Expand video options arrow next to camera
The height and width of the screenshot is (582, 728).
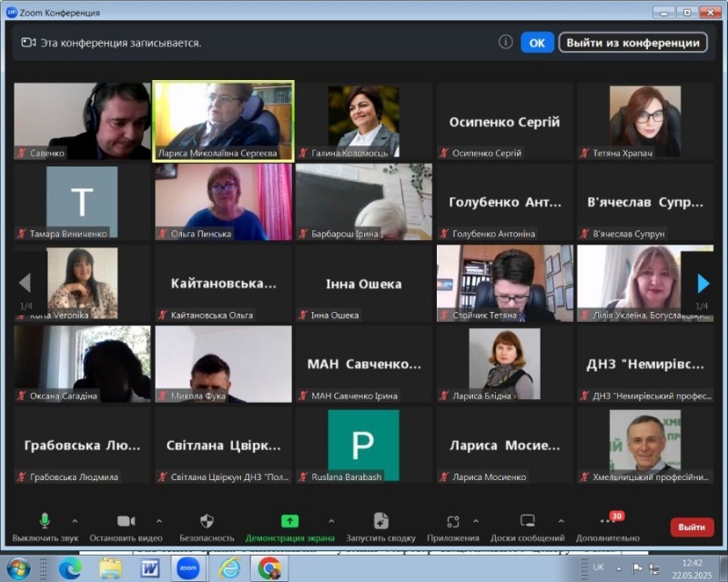159,521
